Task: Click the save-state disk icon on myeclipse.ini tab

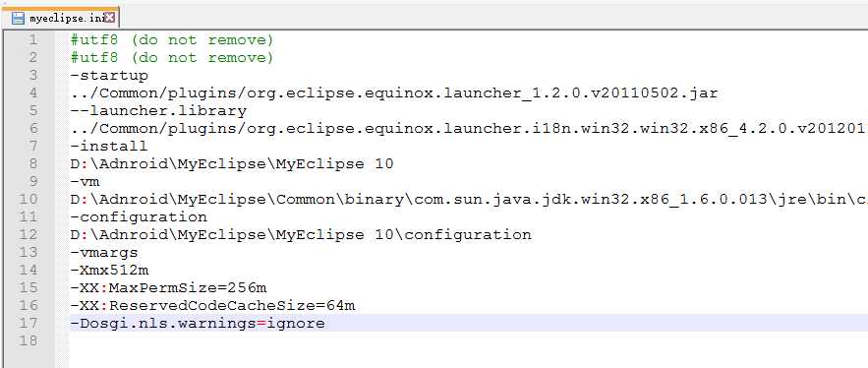Action: (x=19, y=19)
